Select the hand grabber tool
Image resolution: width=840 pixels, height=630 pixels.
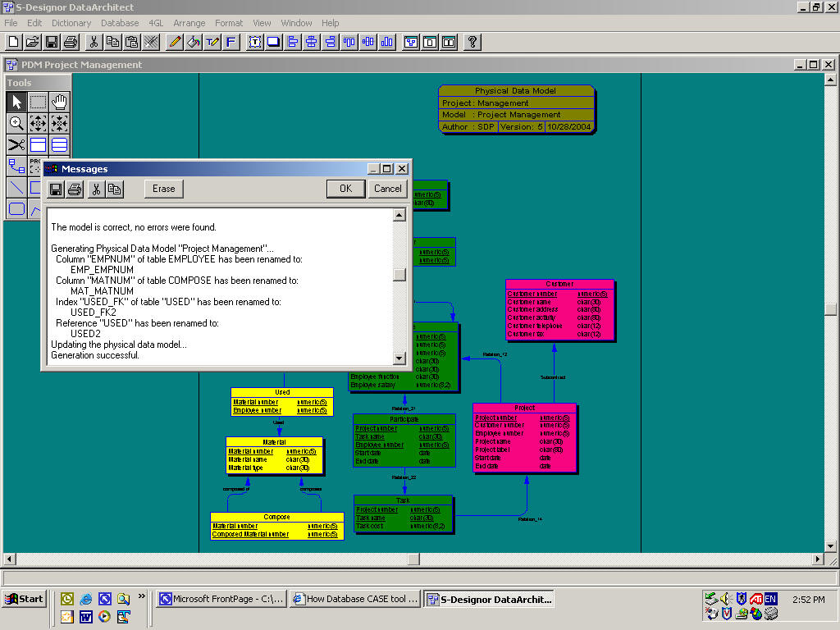click(59, 102)
